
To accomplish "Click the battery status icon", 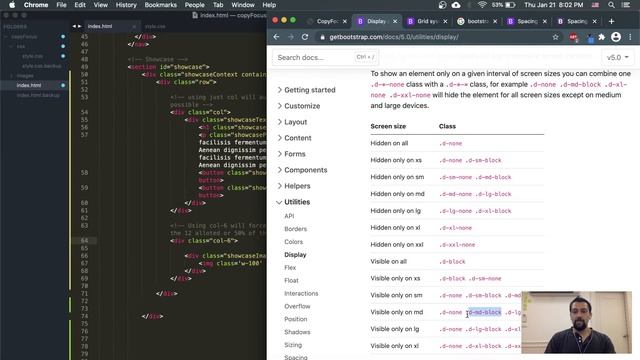I will tap(510, 5).
